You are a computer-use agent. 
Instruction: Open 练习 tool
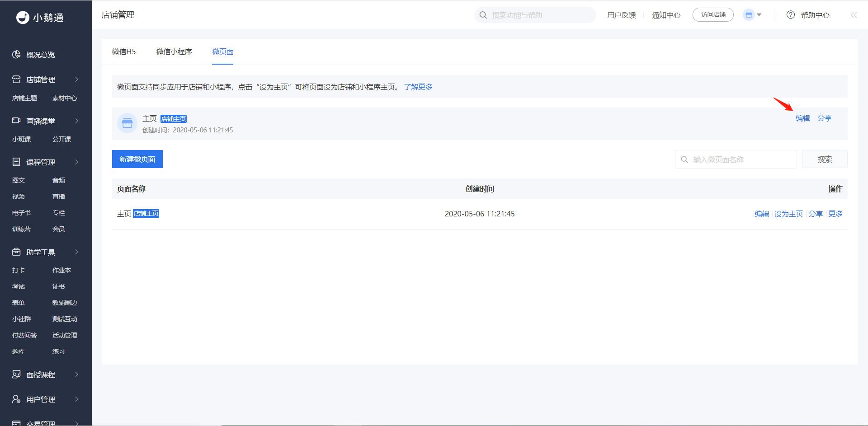(58, 351)
